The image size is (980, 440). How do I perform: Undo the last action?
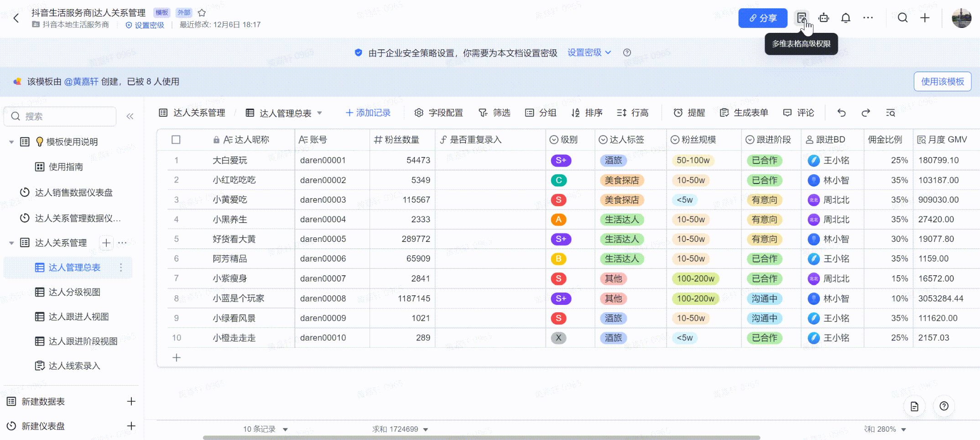tap(841, 113)
